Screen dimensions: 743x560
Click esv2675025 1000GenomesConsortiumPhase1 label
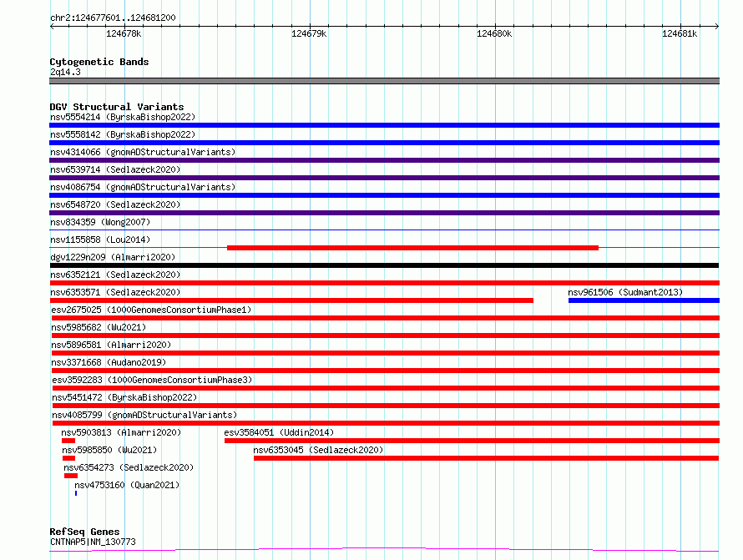tap(151, 310)
